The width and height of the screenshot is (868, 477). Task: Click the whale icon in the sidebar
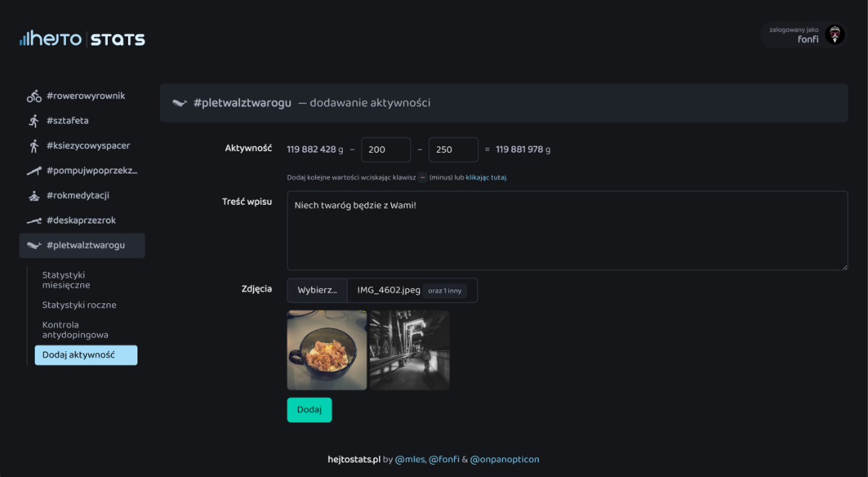tap(34, 245)
